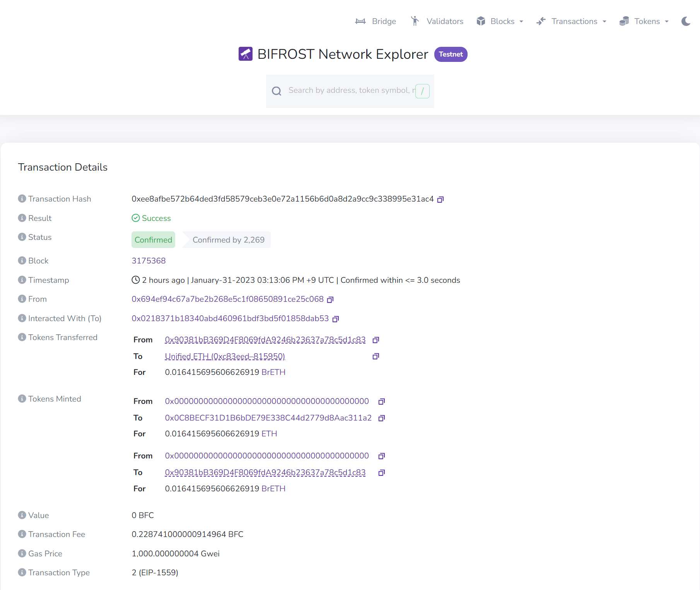Click the 2 (EIP-1559) transaction type
The image size is (700, 590).
tap(155, 573)
